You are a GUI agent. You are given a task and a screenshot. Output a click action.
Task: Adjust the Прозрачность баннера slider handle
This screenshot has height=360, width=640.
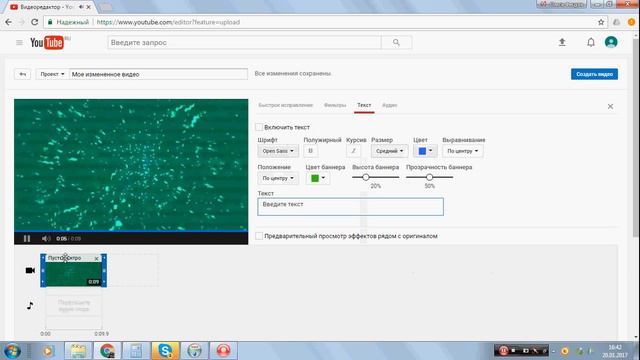429,177
